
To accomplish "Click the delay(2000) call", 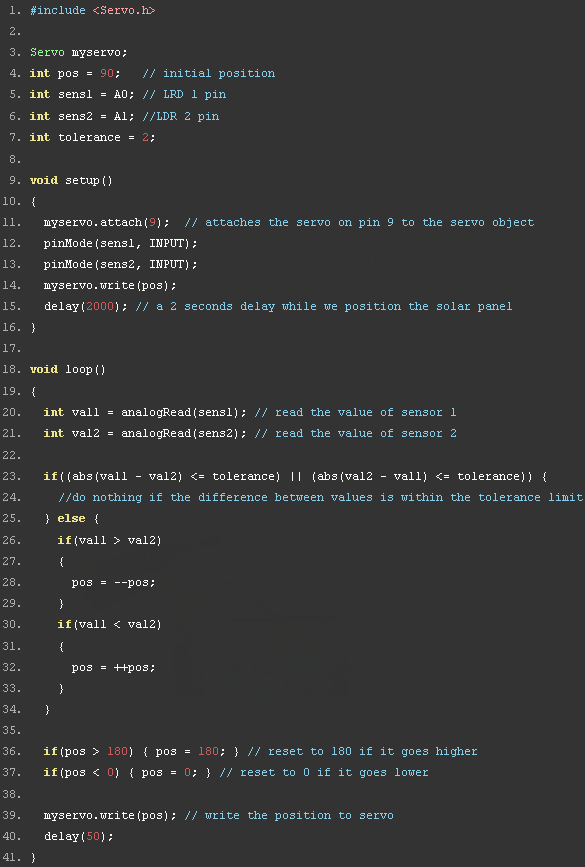I will (82, 306).
